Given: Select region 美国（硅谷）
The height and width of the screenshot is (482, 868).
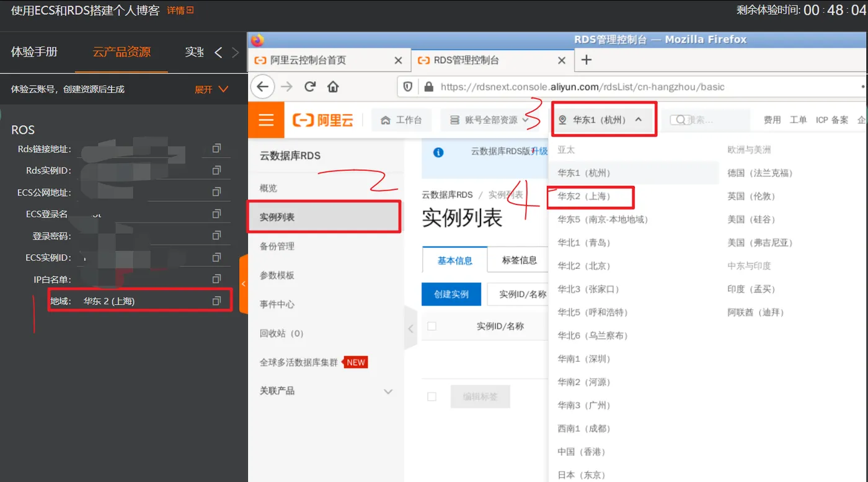Looking at the screenshot, I should [751, 219].
